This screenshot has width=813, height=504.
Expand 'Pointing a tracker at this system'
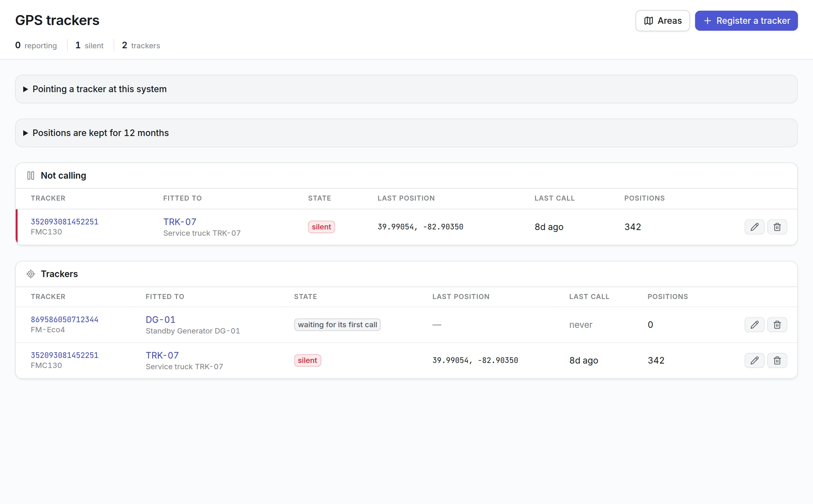pos(406,89)
